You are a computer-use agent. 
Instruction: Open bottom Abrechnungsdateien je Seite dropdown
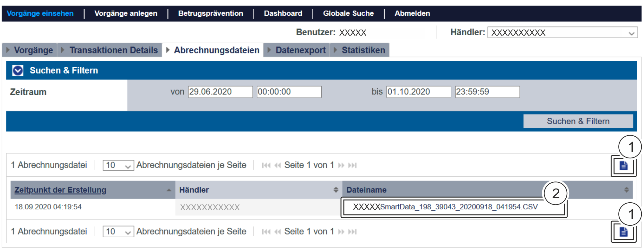point(118,232)
